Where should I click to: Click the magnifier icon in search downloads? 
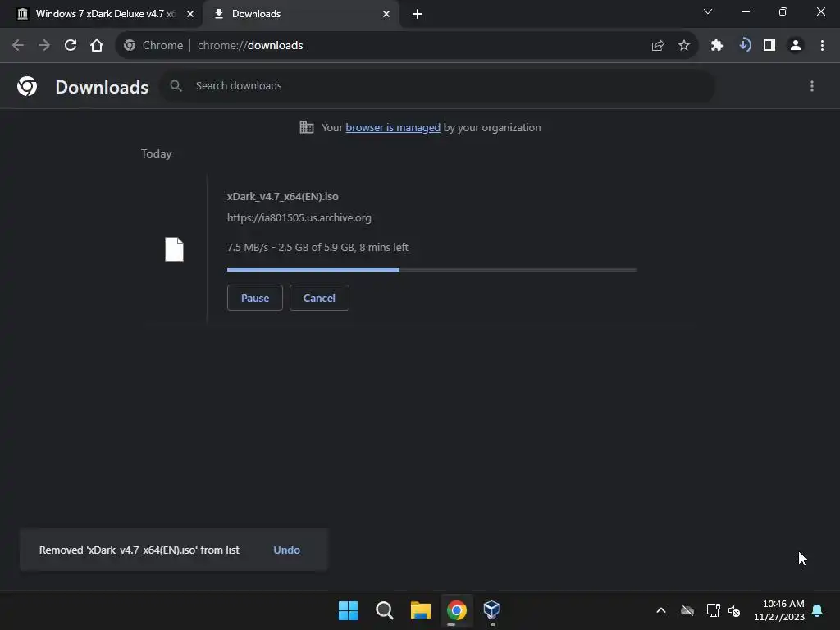click(176, 85)
